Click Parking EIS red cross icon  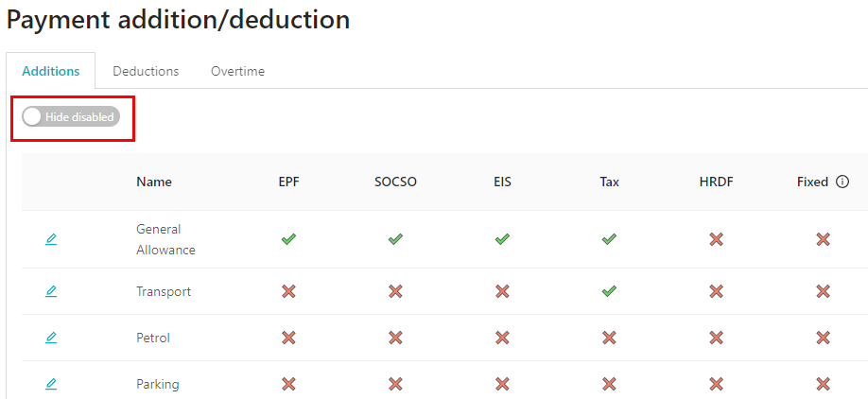[x=502, y=384]
